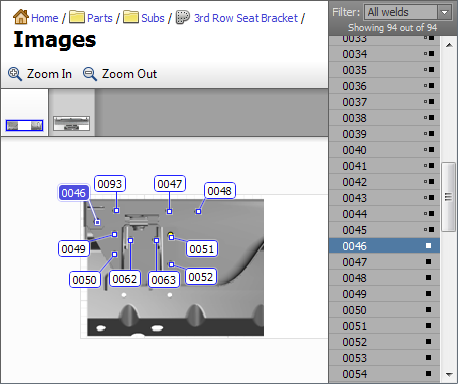
Task: Open the All welds filter dropdown
Action: pyautogui.click(x=408, y=12)
